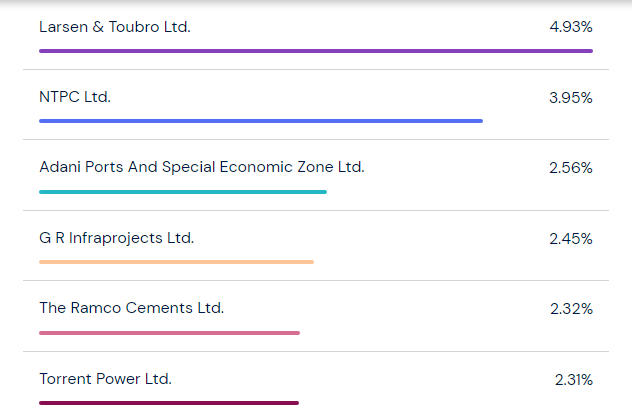Select the 2.32% holding percentage
This screenshot has height=408, width=632.
point(571,308)
